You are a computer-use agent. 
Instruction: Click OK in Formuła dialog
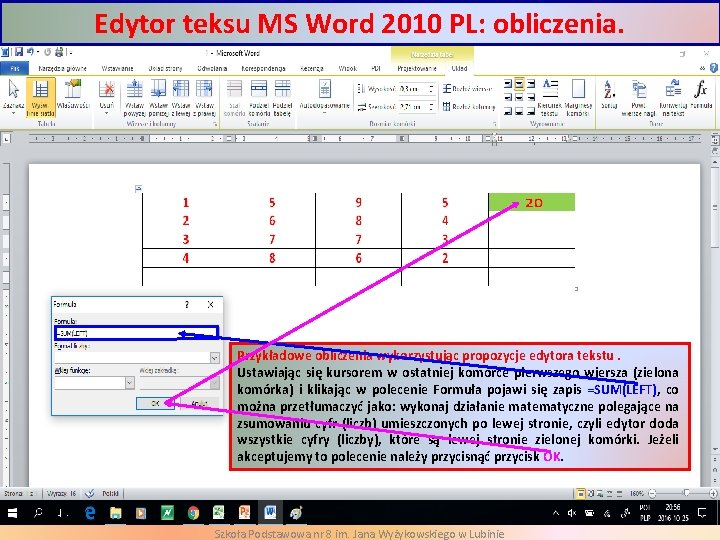155,403
